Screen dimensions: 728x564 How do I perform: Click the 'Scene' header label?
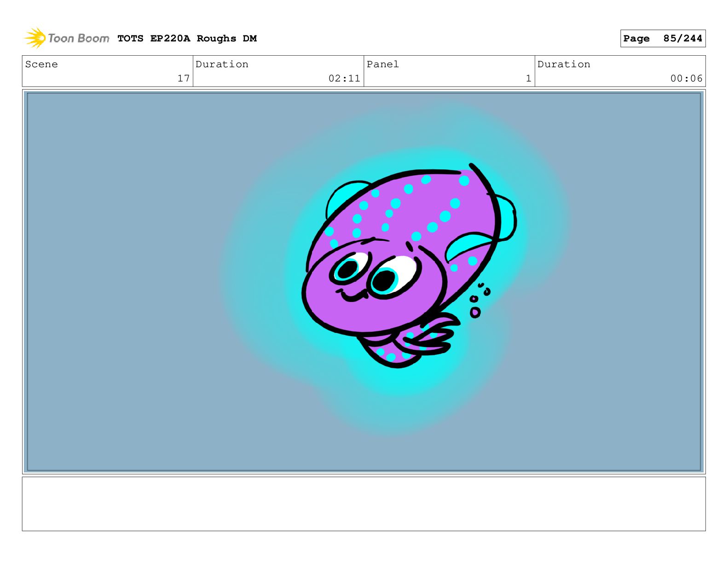click(x=41, y=64)
